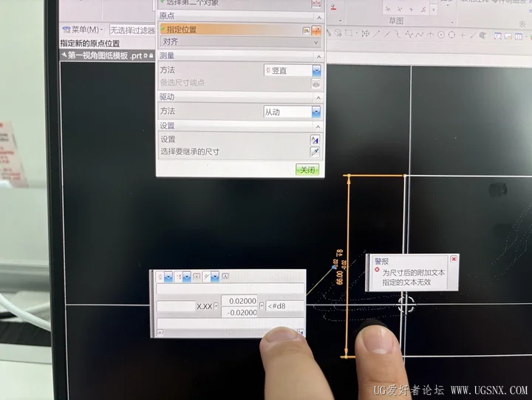Click the tolerance-type icon in the edit box
Image resolution: width=532 pixels, height=400 pixels.
(x=179, y=277)
